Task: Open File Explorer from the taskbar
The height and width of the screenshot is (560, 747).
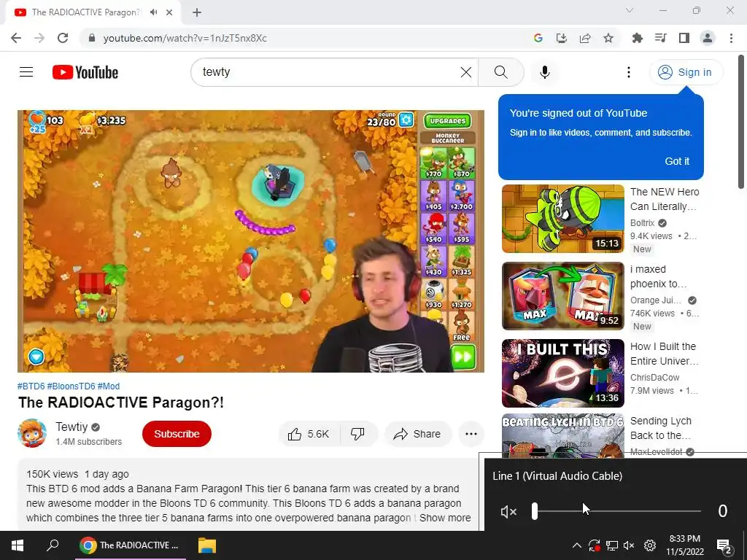Action: point(206,545)
